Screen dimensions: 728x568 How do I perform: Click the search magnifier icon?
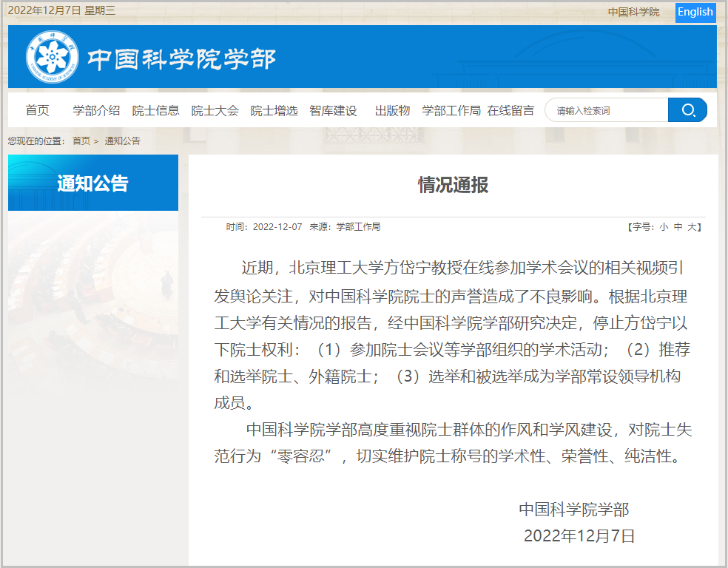tap(687, 109)
